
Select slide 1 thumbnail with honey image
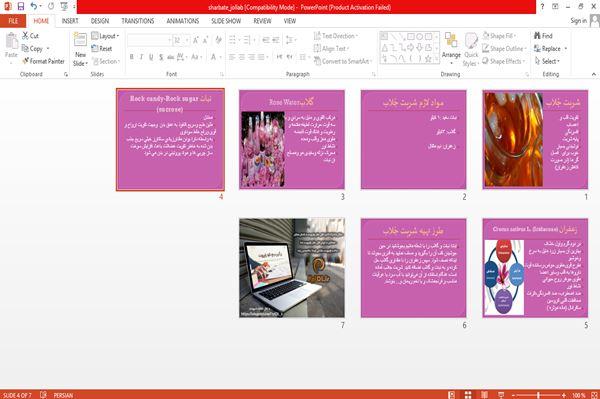535,140
